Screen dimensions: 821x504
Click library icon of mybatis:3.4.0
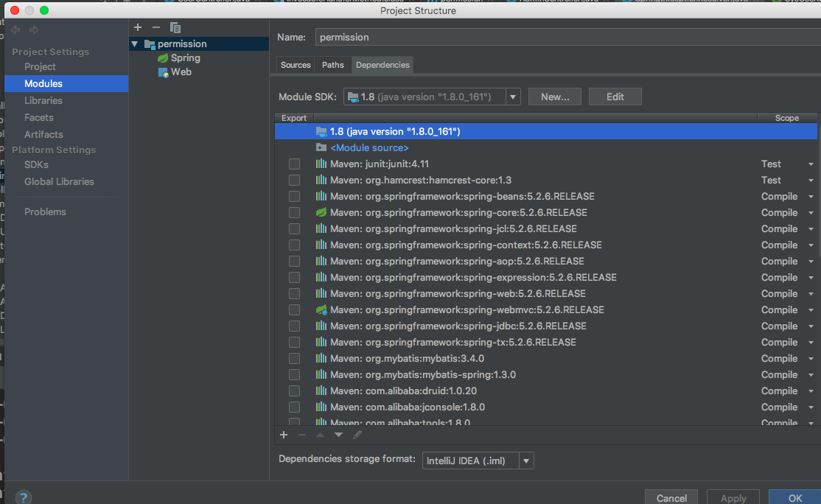(321, 359)
